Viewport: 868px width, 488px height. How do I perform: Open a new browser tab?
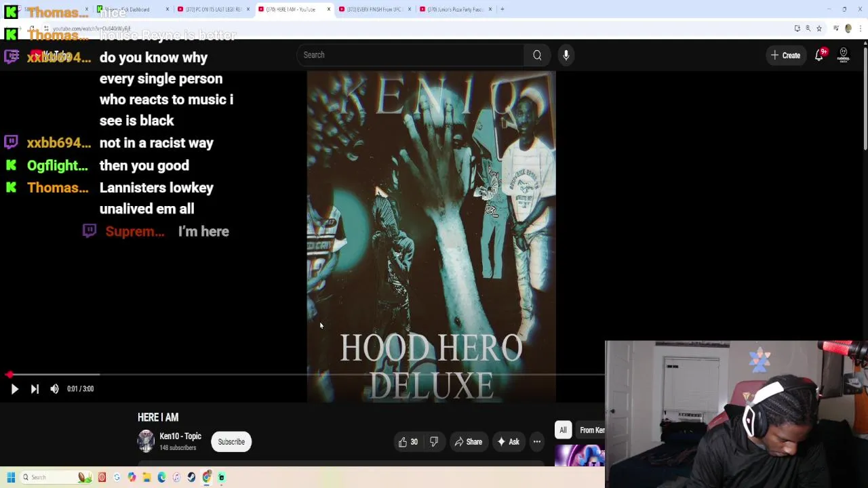502,9
